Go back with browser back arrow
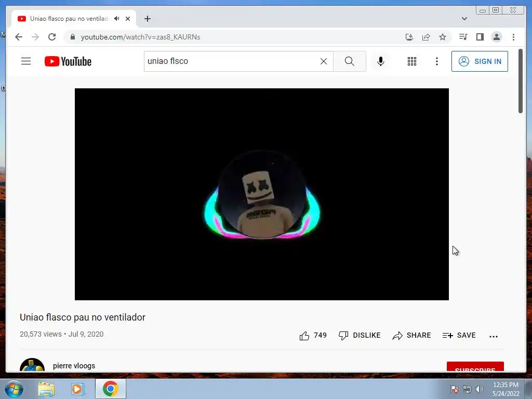 tap(19, 37)
